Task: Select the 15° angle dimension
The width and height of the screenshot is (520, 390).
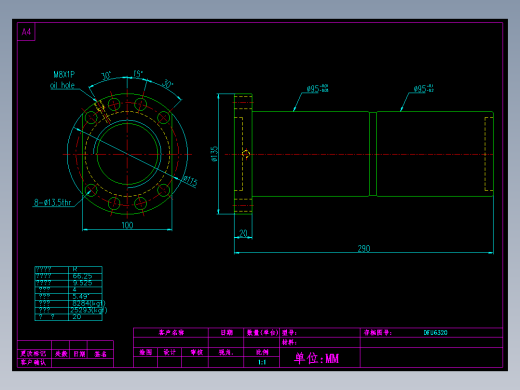Action: pos(138,74)
